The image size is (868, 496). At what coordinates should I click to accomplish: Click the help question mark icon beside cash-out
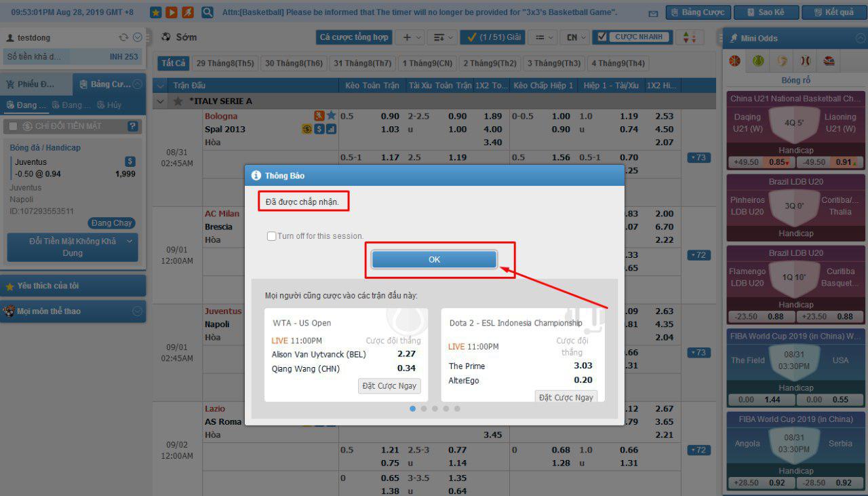pos(133,126)
